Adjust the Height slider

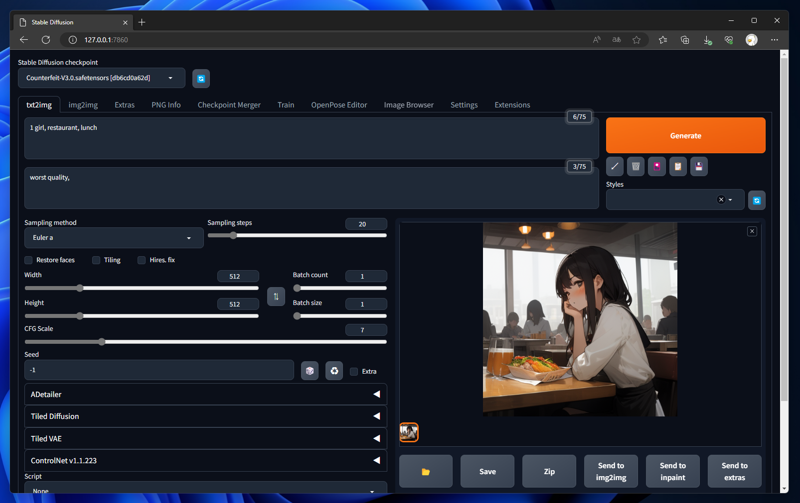point(142,316)
